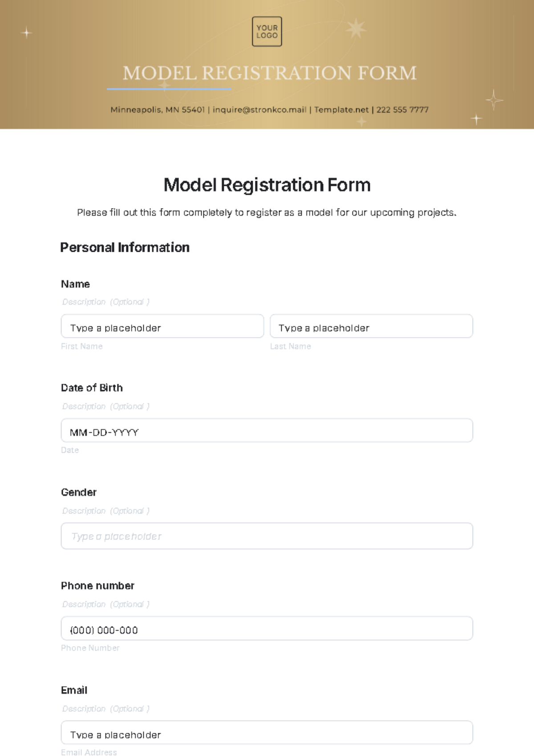This screenshot has width=534, height=756.
Task: Click the (000) 000-000 phone field
Action: click(267, 628)
